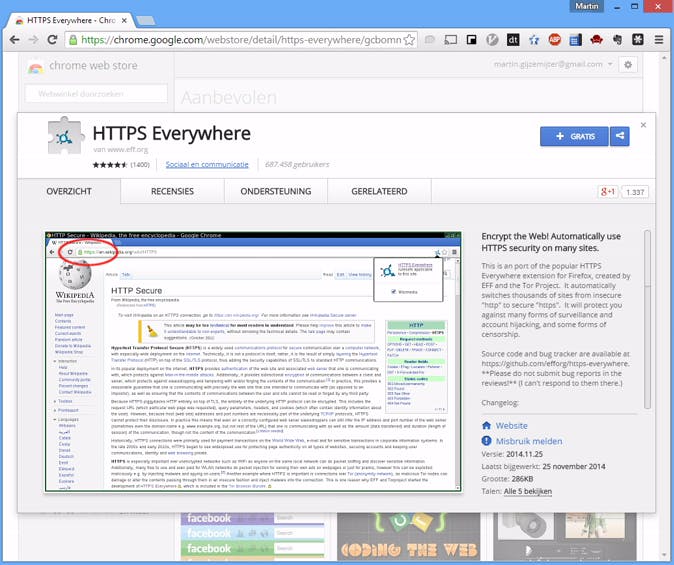Click the description panel scrollbar
Image resolution: width=674 pixels, height=565 pixels.
(647, 319)
